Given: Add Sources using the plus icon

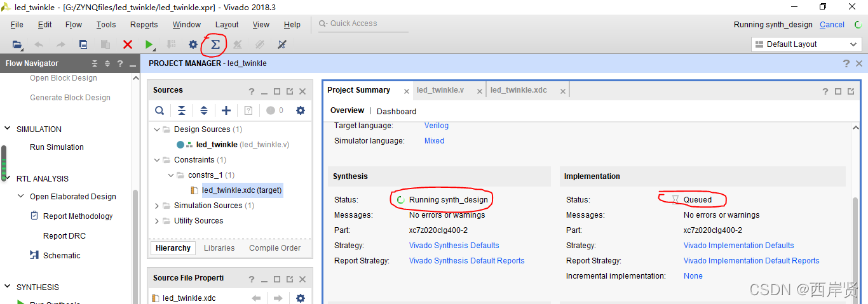Looking at the screenshot, I should pos(226,110).
